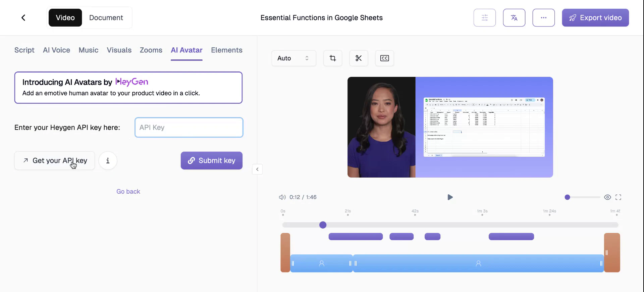The height and width of the screenshot is (292, 644).
Task: Select the orange outro clip at timeline end
Action: [612, 252]
